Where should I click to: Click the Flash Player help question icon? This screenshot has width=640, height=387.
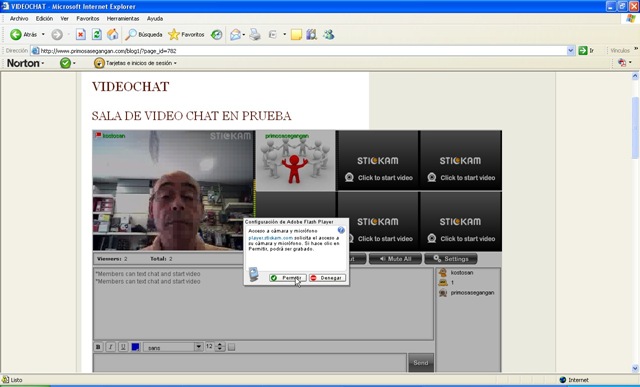pos(341,230)
